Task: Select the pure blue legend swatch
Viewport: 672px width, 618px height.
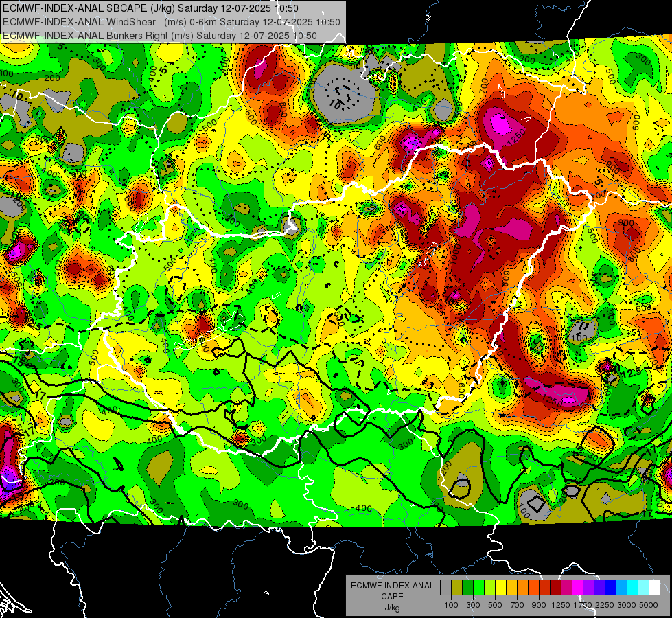Action: [x=611, y=588]
